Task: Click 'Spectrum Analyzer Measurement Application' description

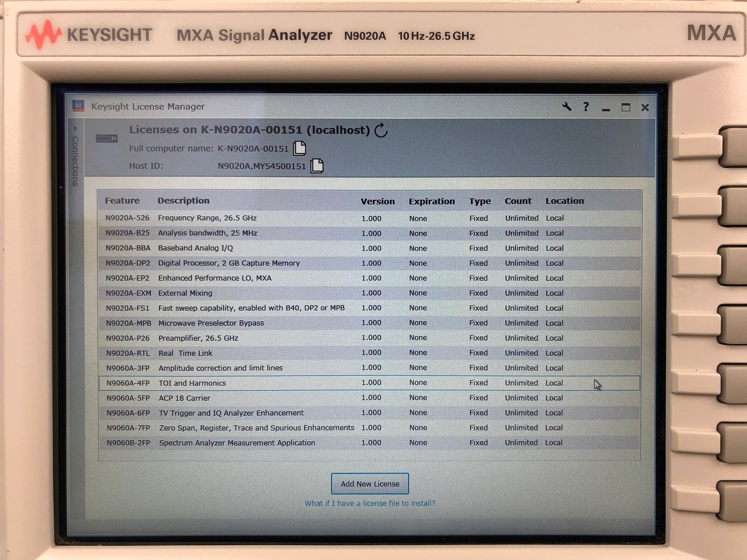Action: point(237,443)
